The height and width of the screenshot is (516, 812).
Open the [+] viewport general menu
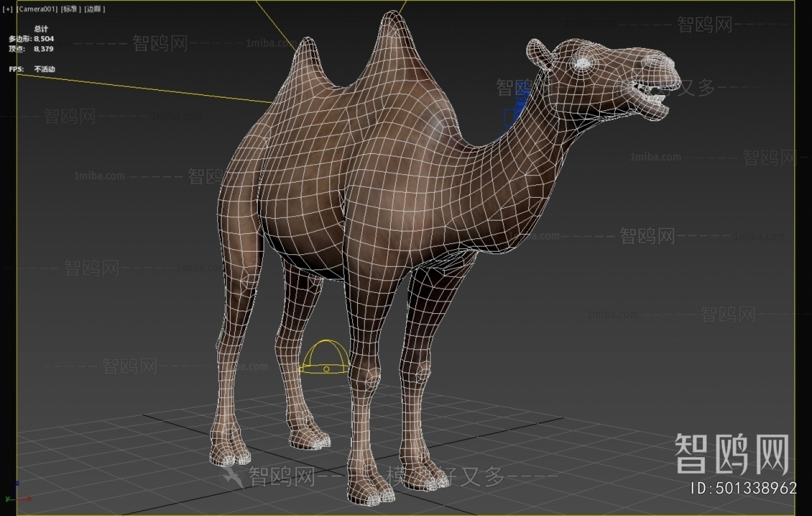8,9
